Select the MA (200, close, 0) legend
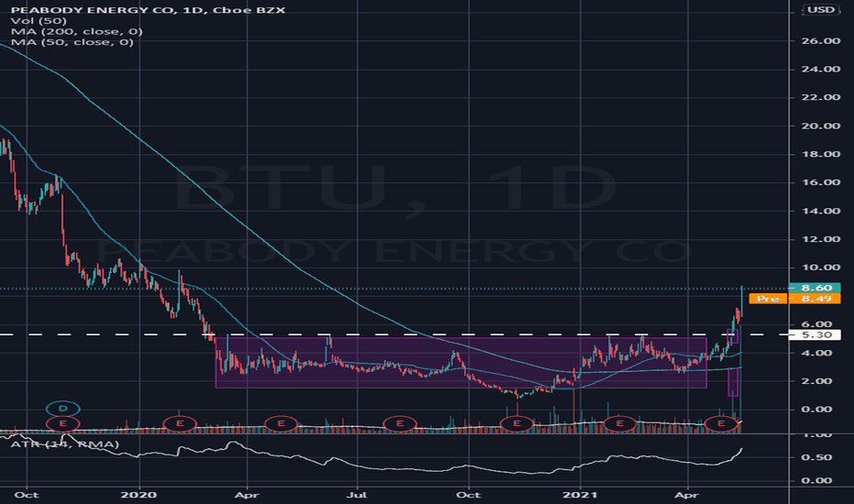Image resolution: width=854 pixels, height=504 pixels. [77, 31]
